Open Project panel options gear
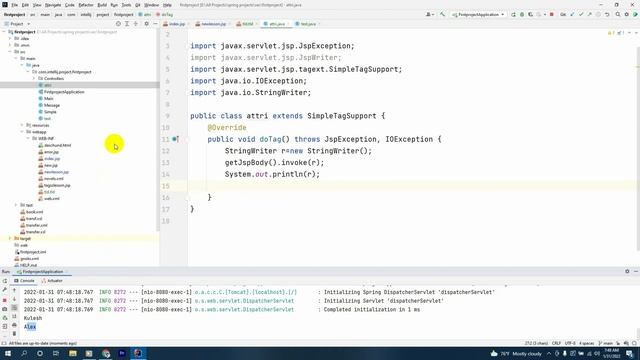Screen dimensions: 640x360 point(147,24)
